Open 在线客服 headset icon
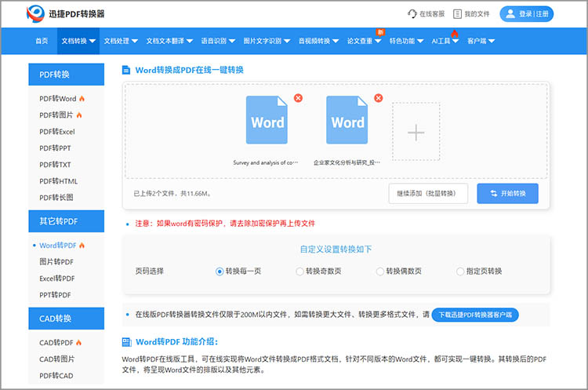 coord(412,14)
